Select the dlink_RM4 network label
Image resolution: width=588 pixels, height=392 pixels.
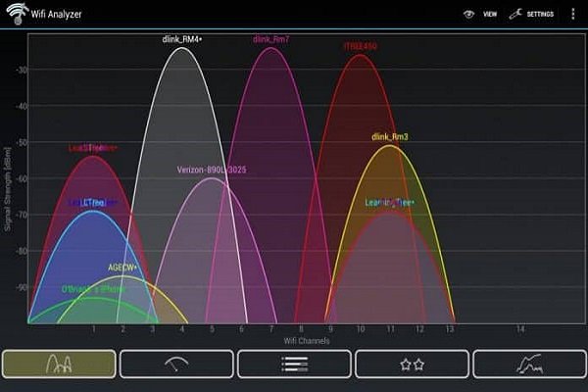(181, 39)
